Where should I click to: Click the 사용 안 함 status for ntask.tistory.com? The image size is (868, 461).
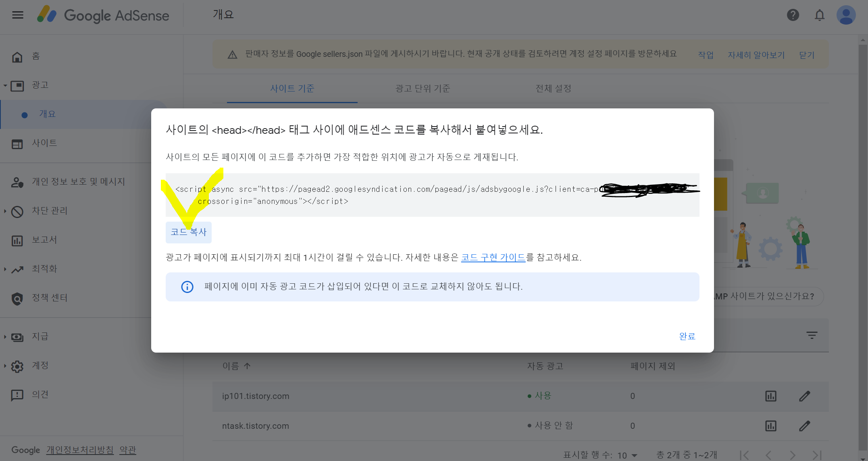(550, 426)
